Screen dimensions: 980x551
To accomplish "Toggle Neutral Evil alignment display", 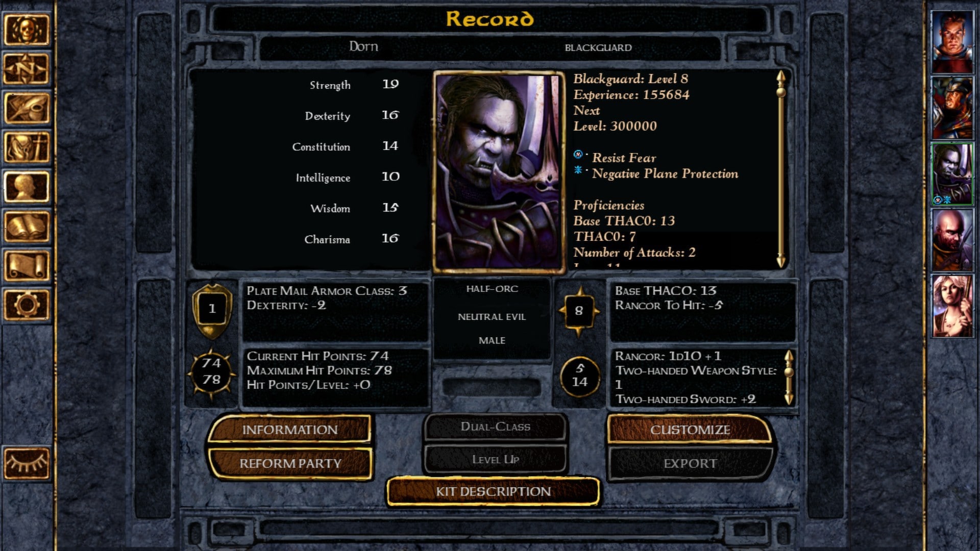I will coord(492,316).
